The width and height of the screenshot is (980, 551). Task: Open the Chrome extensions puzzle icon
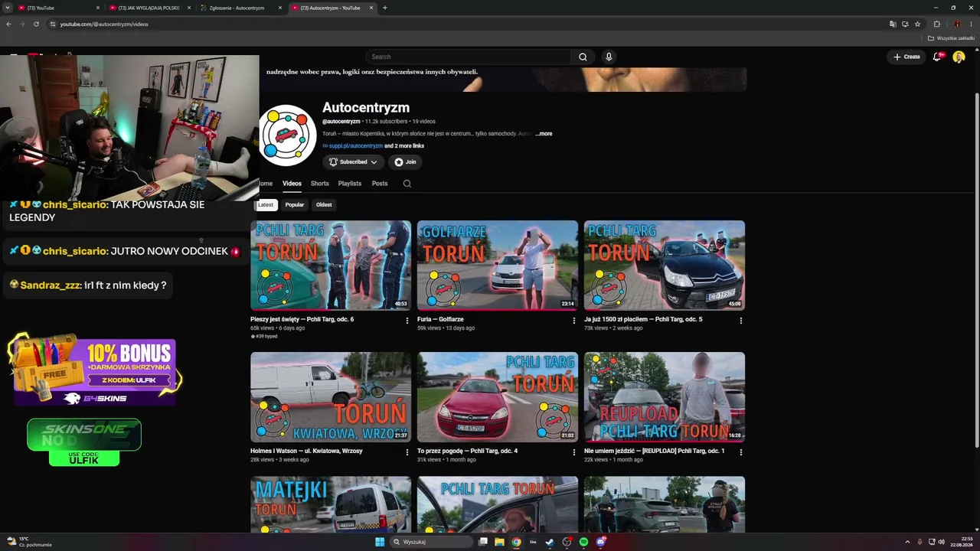936,24
